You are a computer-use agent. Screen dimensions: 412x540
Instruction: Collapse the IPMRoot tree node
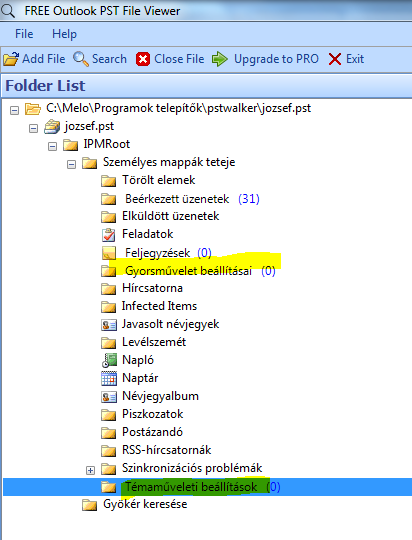52,146
